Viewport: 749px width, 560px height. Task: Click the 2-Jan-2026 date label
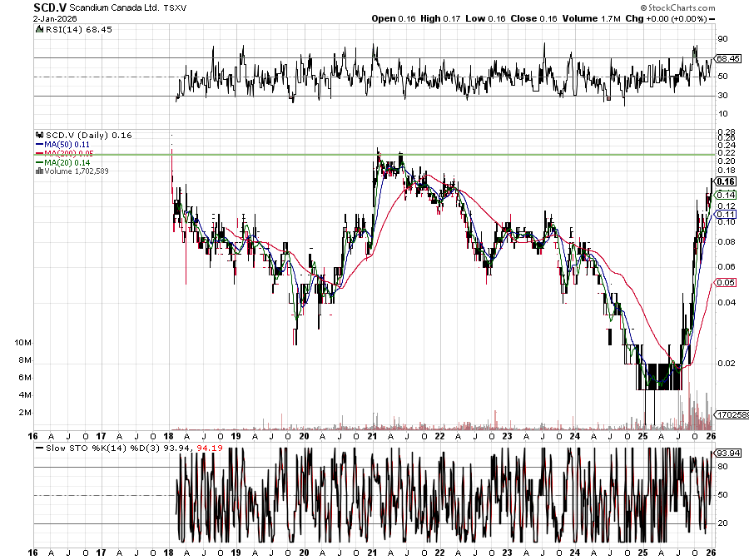pos(55,19)
